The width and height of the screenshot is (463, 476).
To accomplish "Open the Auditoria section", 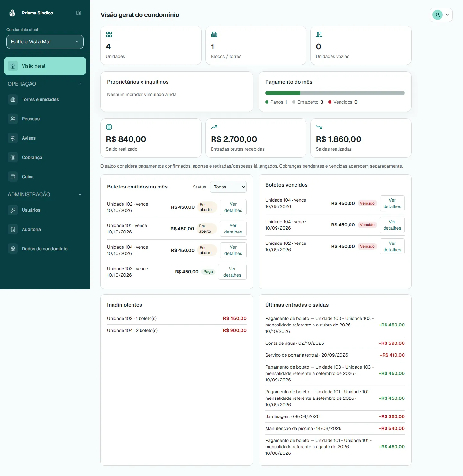I will pyautogui.click(x=45, y=229).
